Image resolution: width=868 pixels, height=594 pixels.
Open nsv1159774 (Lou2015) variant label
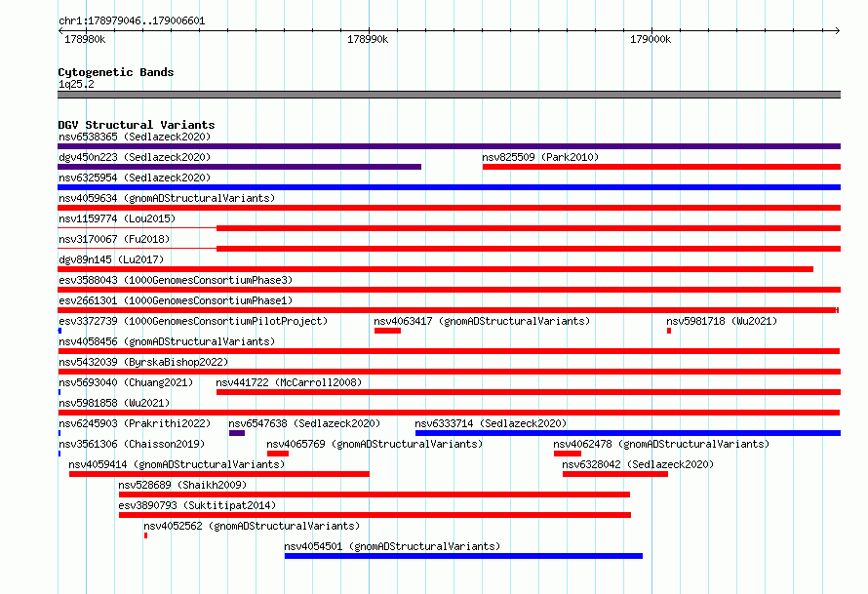[x=117, y=218]
